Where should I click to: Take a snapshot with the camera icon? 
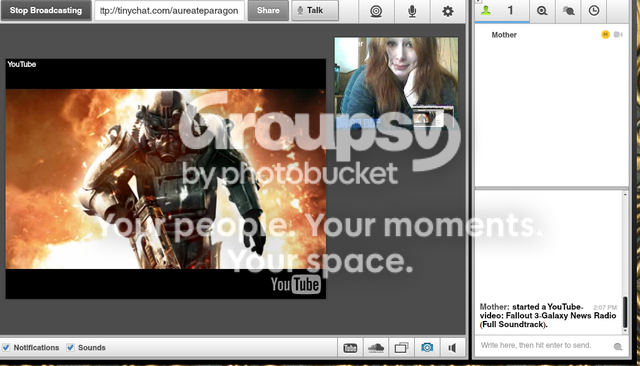(x=427, y=348)
